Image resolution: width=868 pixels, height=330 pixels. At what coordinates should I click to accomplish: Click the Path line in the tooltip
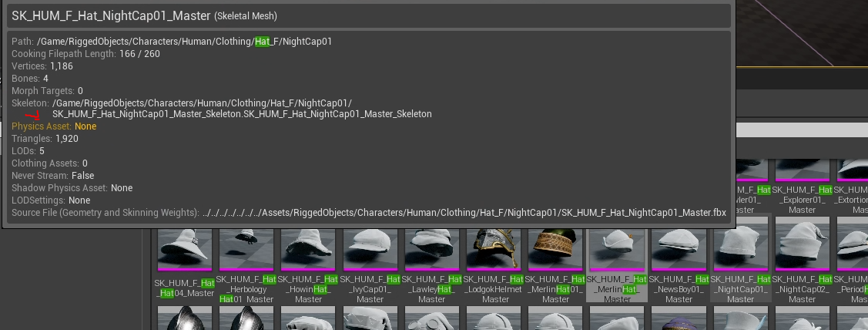point(172,42)
